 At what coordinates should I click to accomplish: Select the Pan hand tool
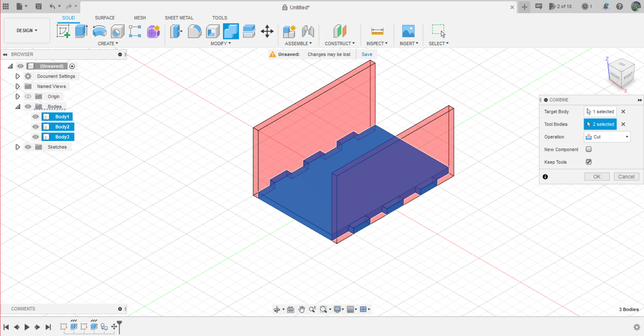[x=301, y=309]
